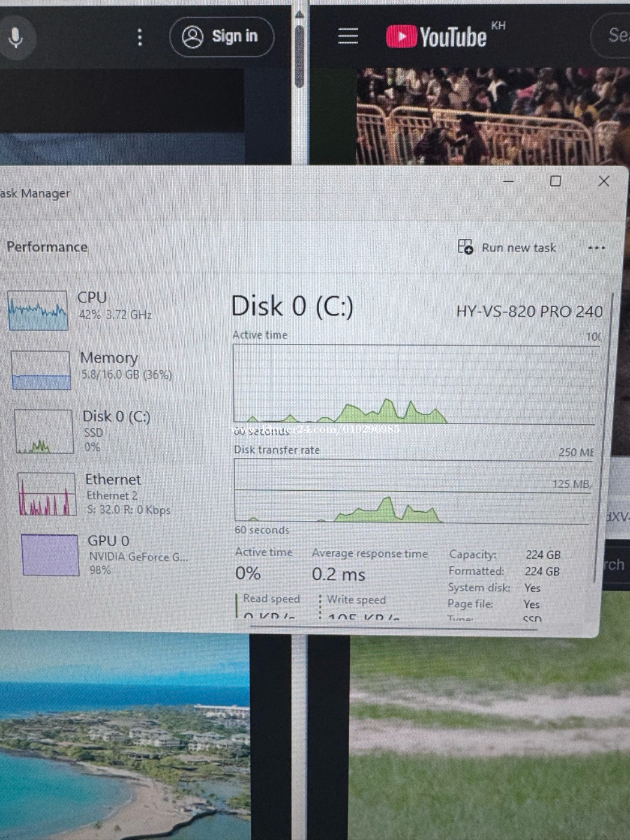
Task: Click the Capacity 224 GB value
Action: click(543, 554)
